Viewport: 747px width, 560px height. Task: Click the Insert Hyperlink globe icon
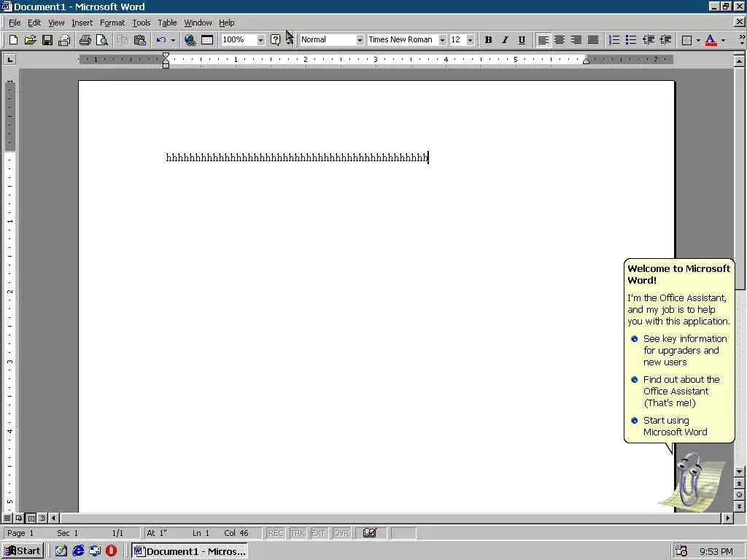[x=190, y=40]
